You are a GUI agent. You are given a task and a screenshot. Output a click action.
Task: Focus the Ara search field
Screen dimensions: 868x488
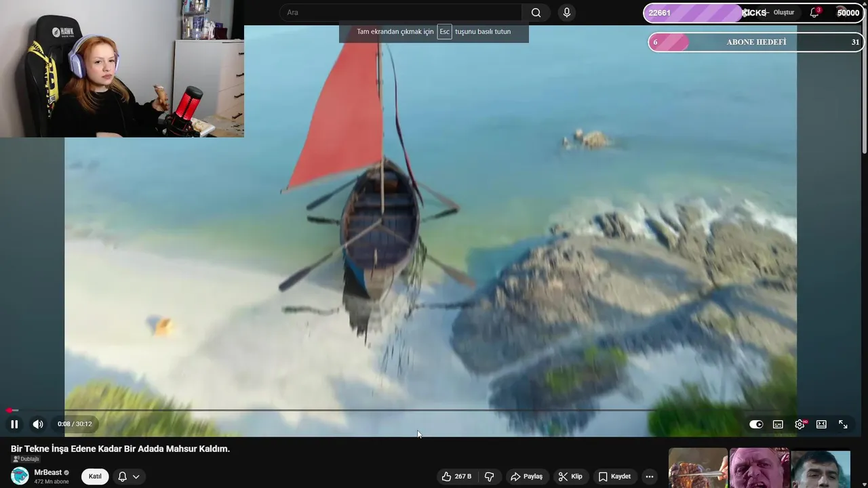coord(401,12)
